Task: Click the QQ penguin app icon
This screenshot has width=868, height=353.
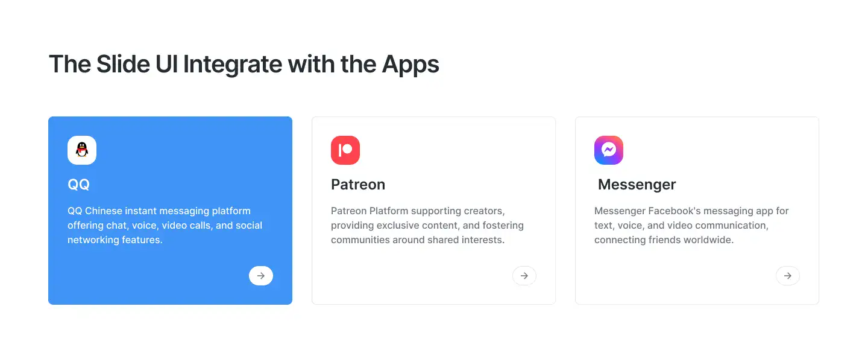Action: point(82,150)
